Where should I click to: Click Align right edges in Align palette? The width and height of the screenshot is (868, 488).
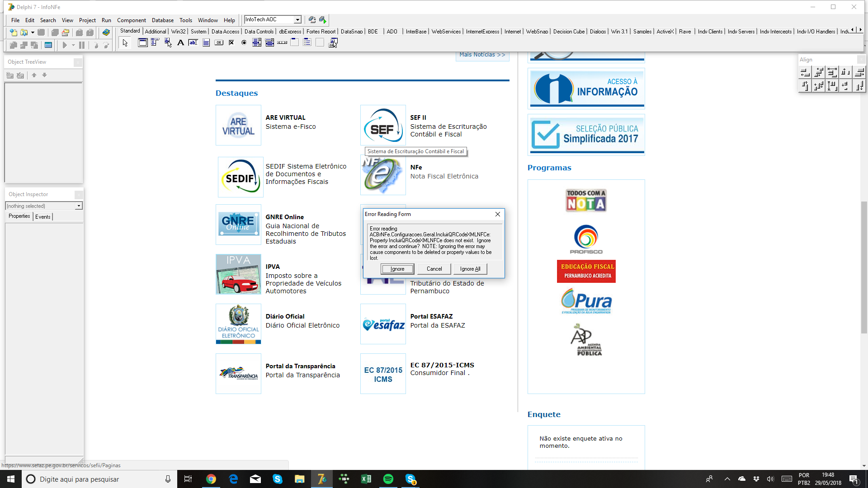tap(859, 72)
